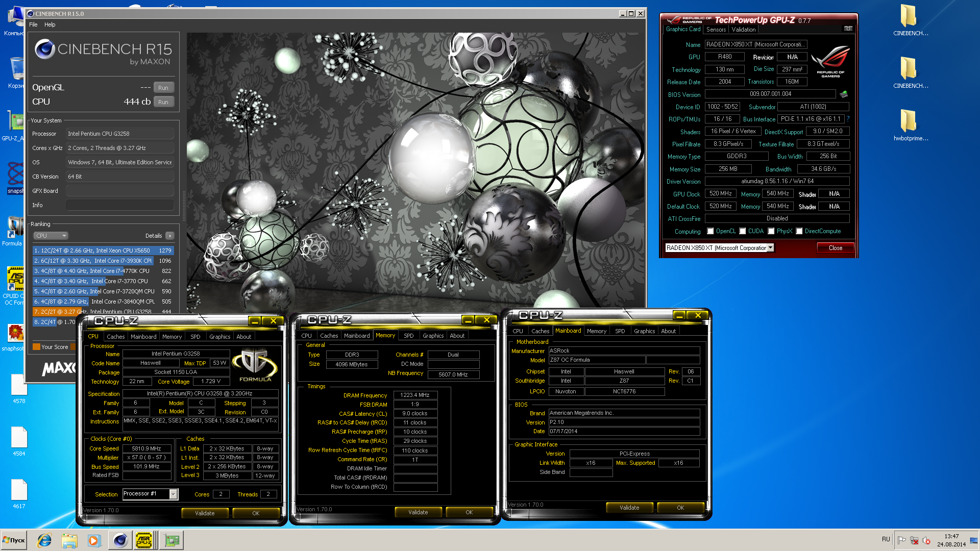Open SPD tab in Memory CPU-Z window
This screenshot has height=551, width=980.
pyautogui.click(x=409, y=336)
